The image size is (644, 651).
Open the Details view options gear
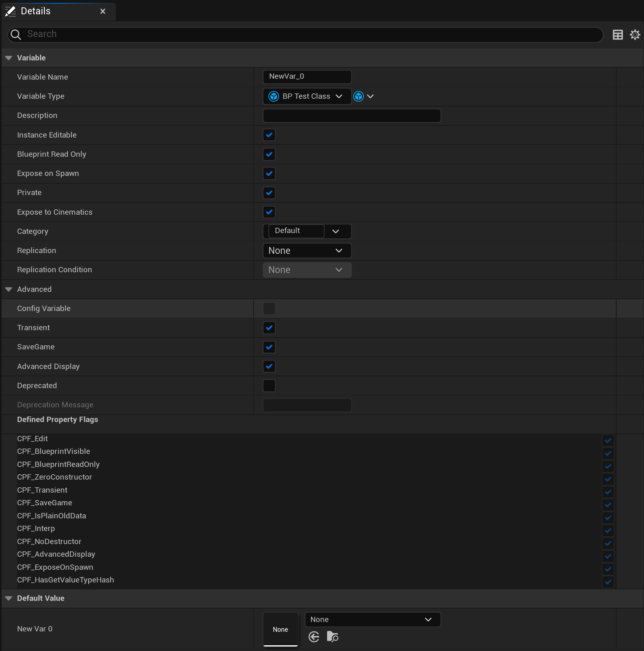click(635, 35)
